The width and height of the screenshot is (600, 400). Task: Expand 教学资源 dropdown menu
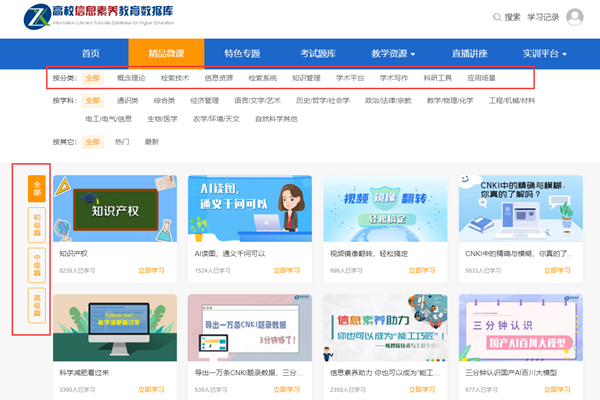tap(393, 54)
